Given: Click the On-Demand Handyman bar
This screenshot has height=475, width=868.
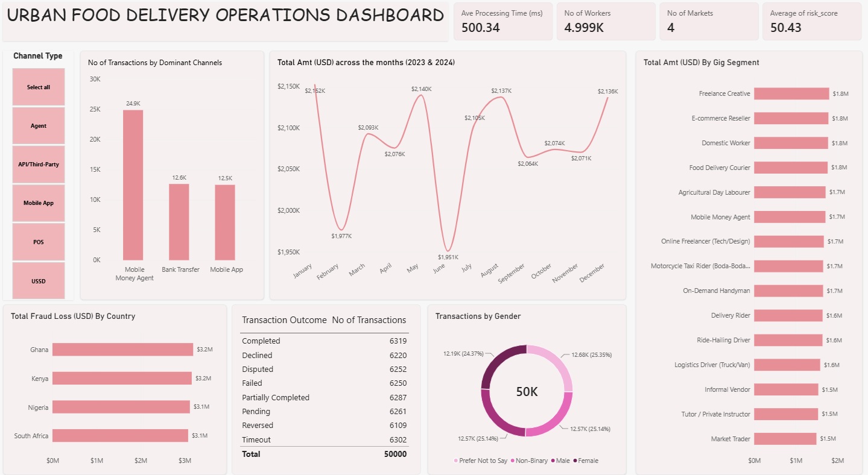Looking at the screenshot, I should (788, 291).
